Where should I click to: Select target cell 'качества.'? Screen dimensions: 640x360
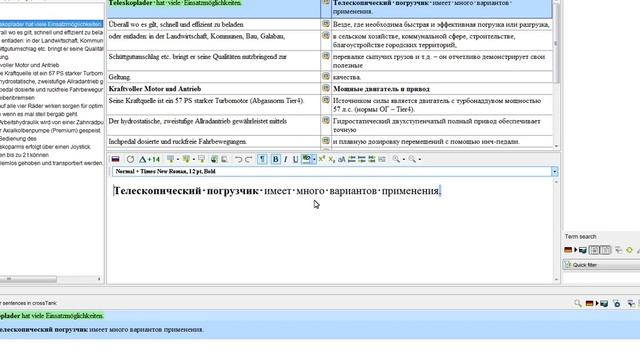(x=442, y=77)
